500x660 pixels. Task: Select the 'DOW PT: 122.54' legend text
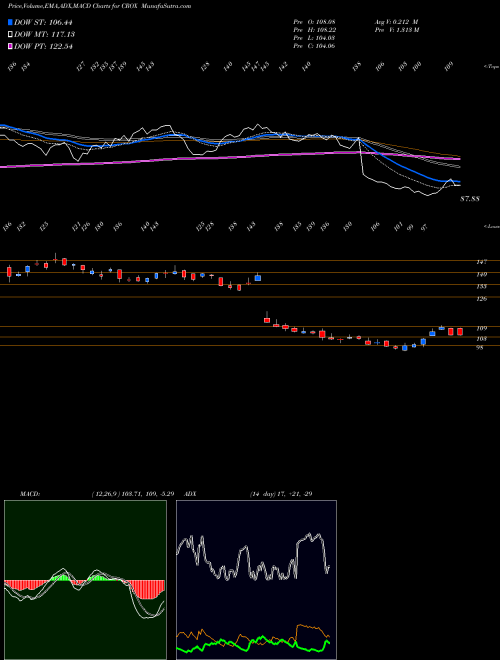click(43, 46)
